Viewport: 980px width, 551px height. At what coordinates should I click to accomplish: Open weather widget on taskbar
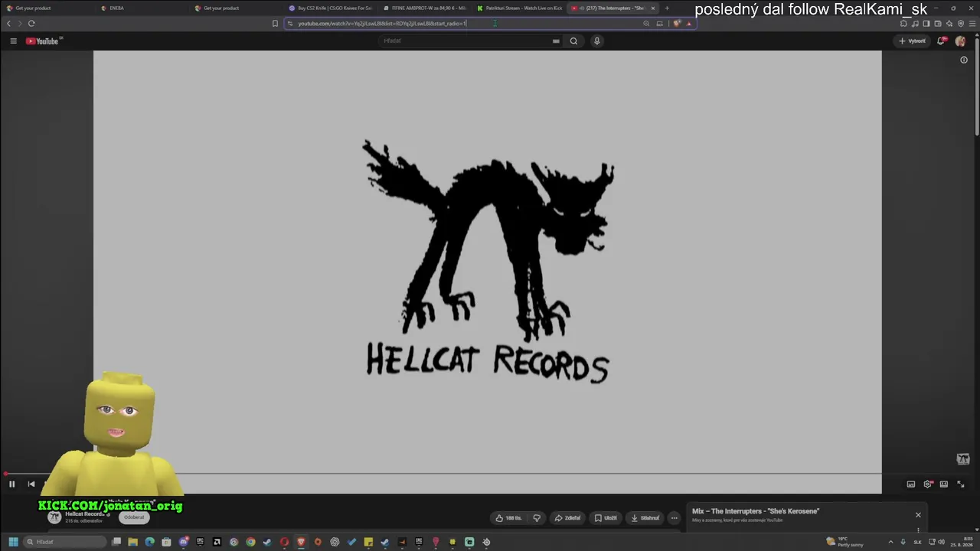[845, 542]
